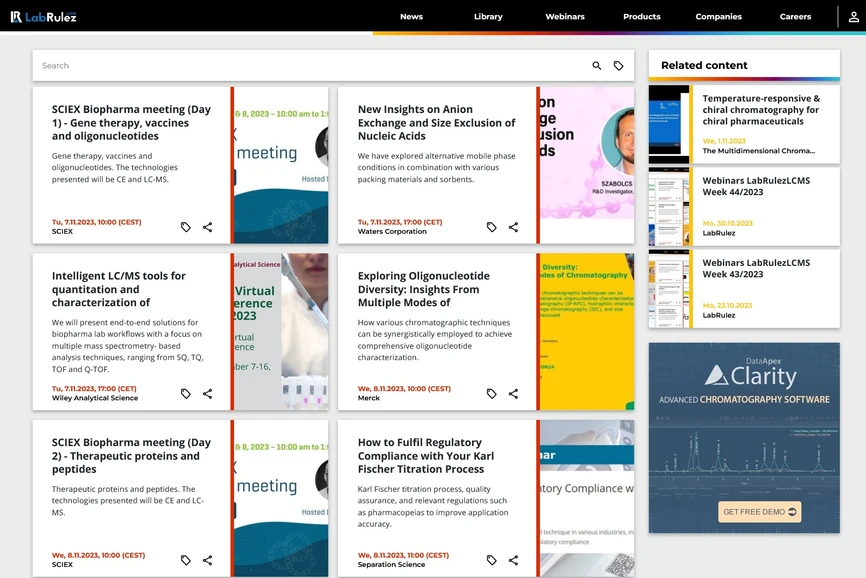
Task: Click thumbnail of Temperature-responsive chromatography item
Action: point(669,124)
